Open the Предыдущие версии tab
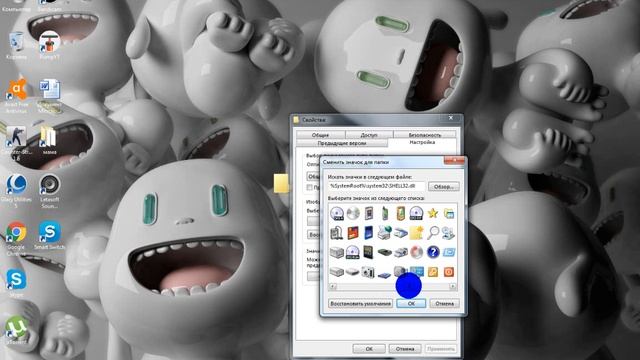This screenshot has height=360, width=640. 342,143
